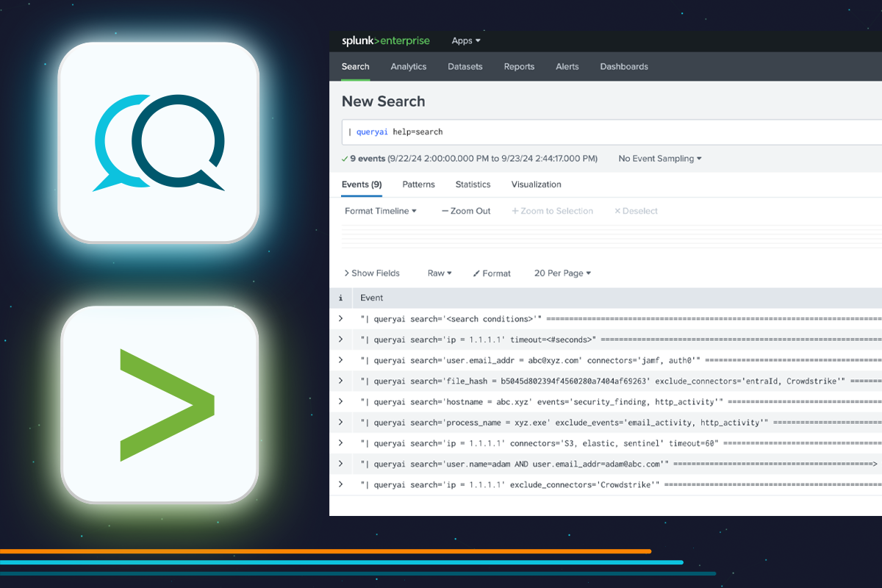This screenshot has height=588, width=882.
Task: Click the Zoom to Selection button
Action: (x=553, y=211)
